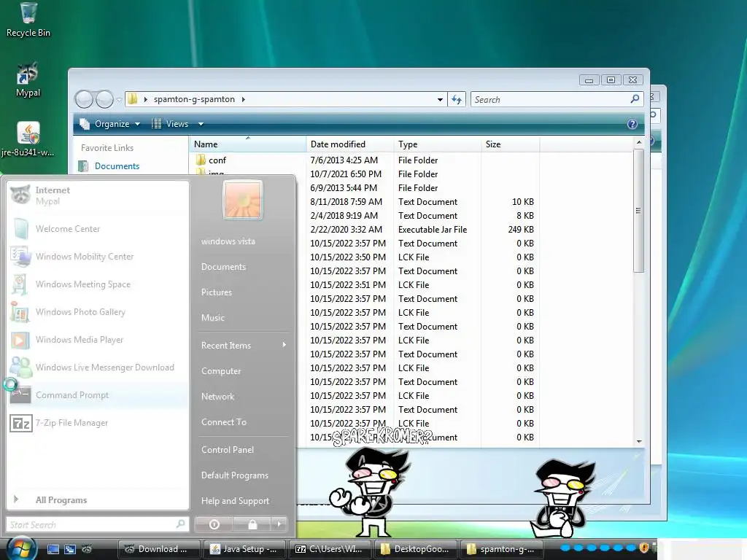Click the refresh button beside address bar
The height and width of the screenshot is (560, 747).
coord(457,99)
